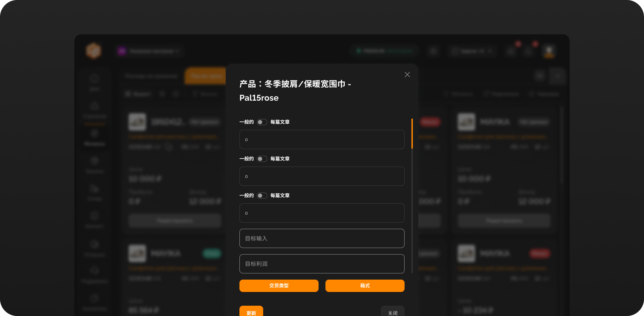Click the first product card thumbnail image
The height and width of the screenshot is (316, 644).
(x=137, y=122)
